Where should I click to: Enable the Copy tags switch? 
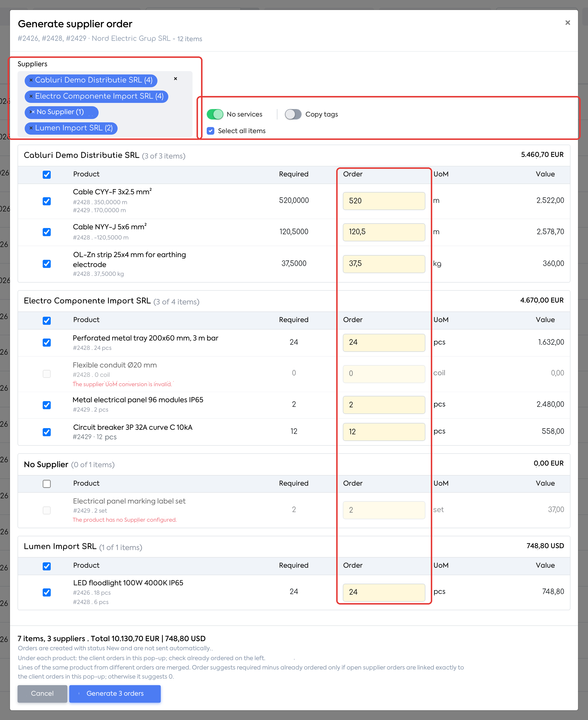pos(293,114)
